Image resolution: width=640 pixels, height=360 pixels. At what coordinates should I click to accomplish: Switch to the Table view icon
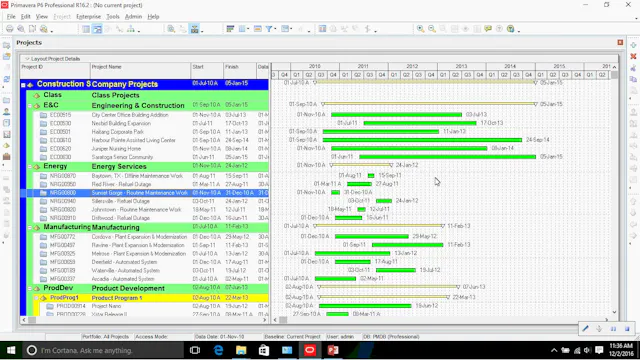click(86, 29)
